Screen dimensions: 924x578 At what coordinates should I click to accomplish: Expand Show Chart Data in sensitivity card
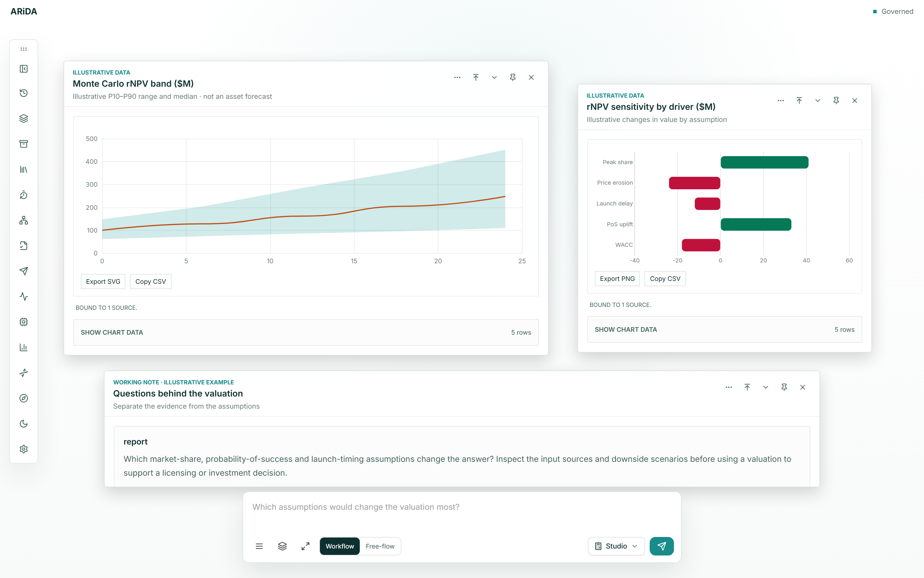point(724,329)
